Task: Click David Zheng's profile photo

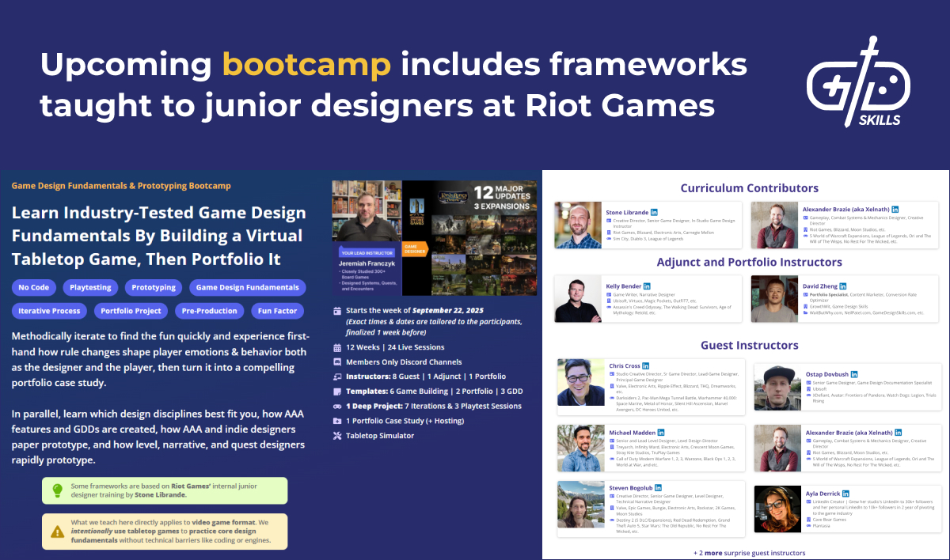Action: (774, 298)
